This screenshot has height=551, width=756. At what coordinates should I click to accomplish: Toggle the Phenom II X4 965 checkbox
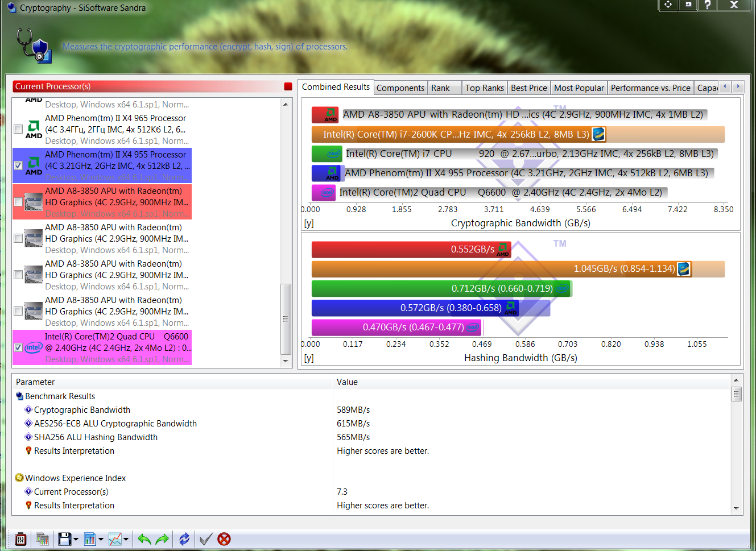pyautogui.click(x=18, y=129)
